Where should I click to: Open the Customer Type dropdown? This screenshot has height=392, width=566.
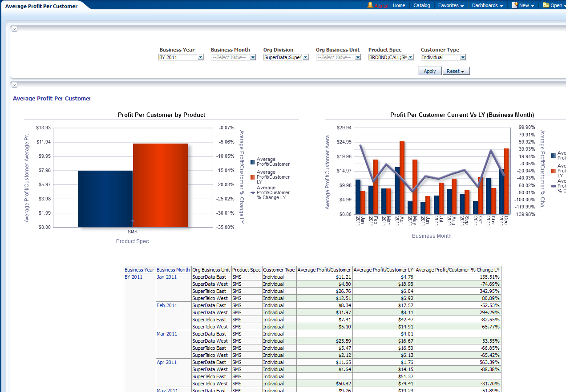tap(463, 57)
